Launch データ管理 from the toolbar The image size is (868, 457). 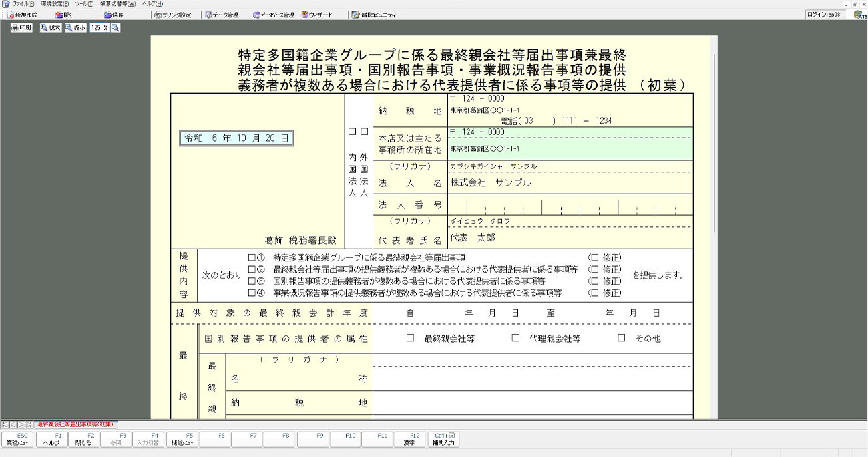click(x=222, y=15)
